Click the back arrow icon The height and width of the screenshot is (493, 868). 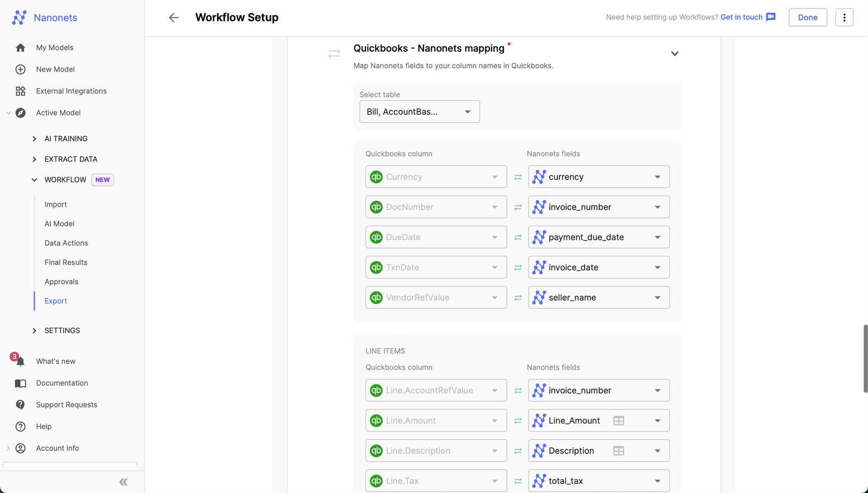pos(174,17)
